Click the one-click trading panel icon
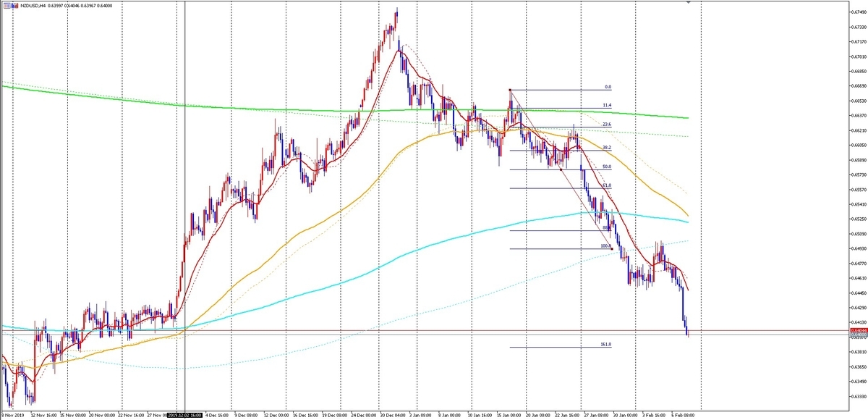The image size is (868, 420). 7,6
